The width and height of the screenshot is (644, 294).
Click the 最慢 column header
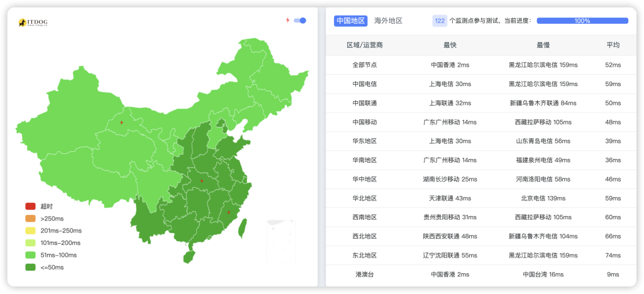click(543, 45)
